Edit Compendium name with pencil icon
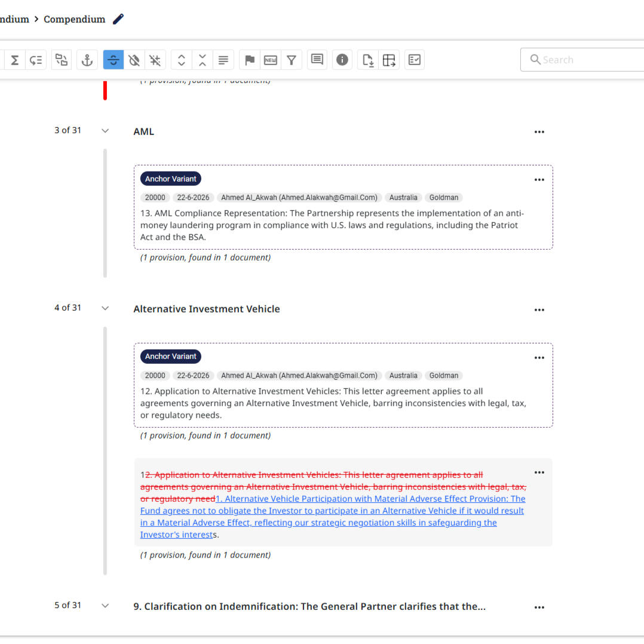The image size is (644, 644). coord(118,19)
